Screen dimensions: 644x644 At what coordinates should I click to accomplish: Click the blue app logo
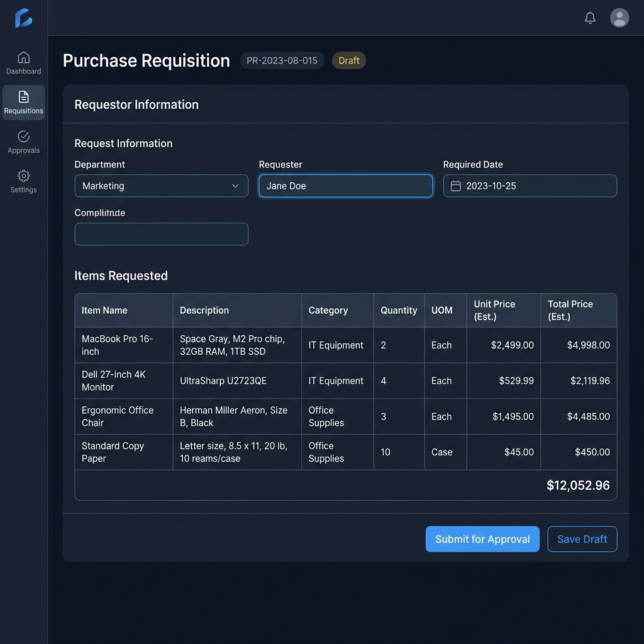tap(23, 18)
